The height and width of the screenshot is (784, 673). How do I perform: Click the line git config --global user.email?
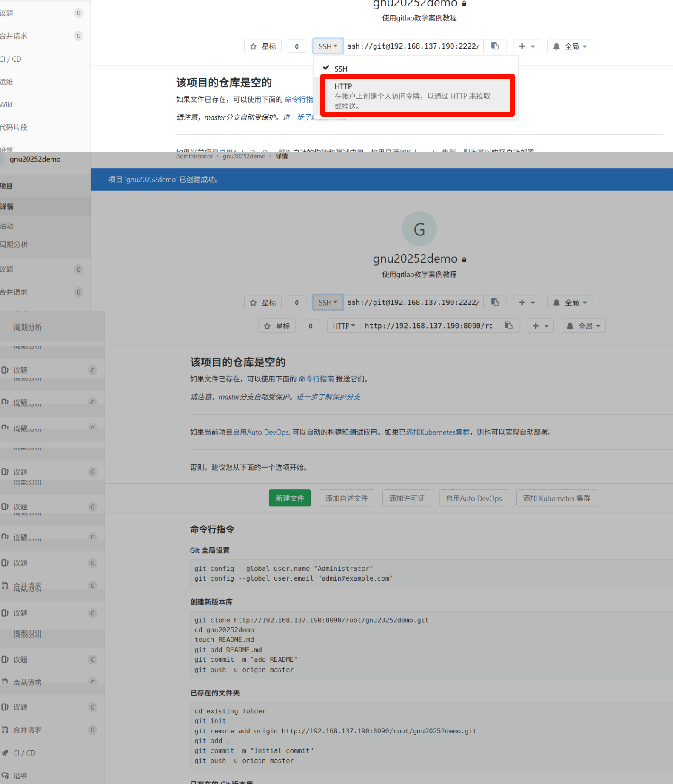294,578
